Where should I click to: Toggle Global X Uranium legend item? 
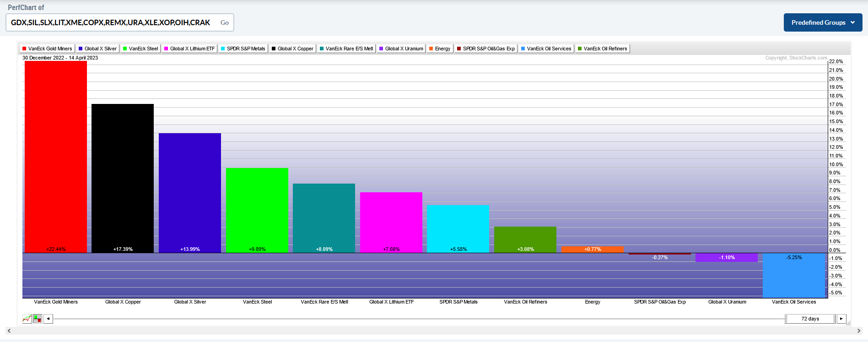click(x=401, y=49)
